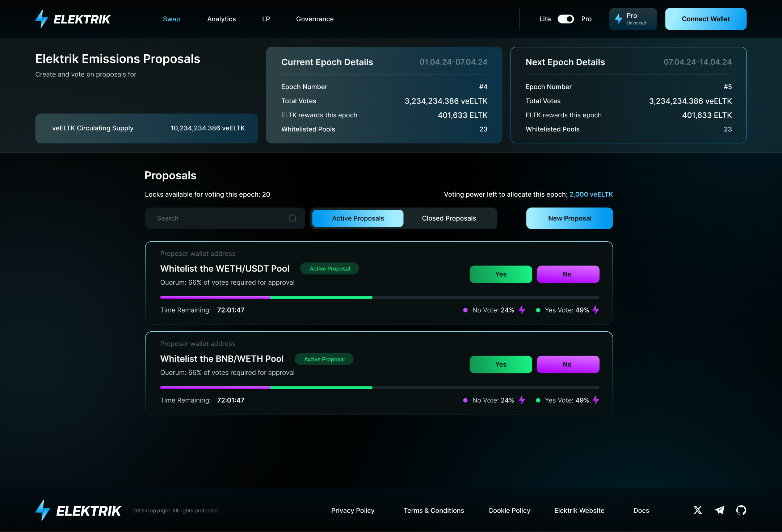Switch to Closed Proposals tab
Screen dimensions: 782x532
449,218
